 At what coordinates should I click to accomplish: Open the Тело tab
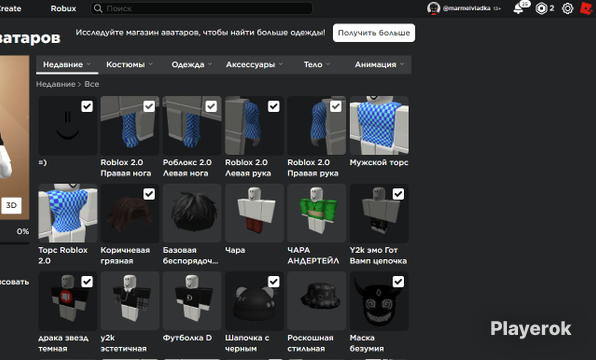(316, 65)
